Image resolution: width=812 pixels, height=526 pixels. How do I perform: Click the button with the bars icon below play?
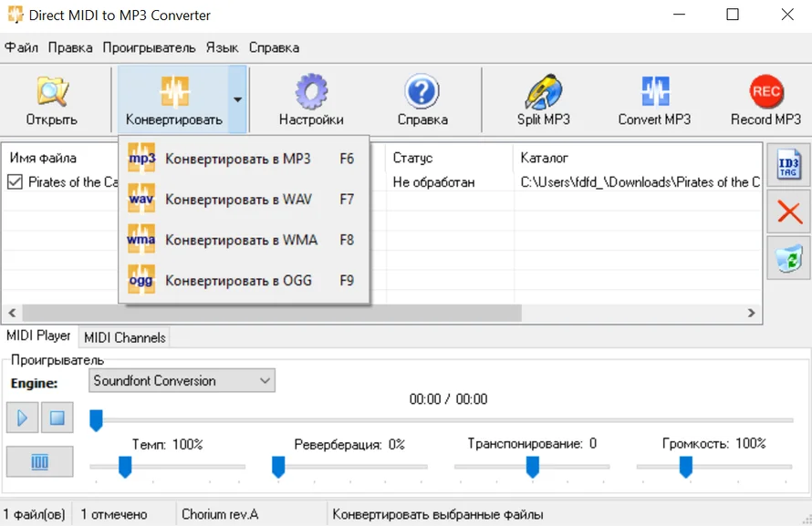click(40, 461)
